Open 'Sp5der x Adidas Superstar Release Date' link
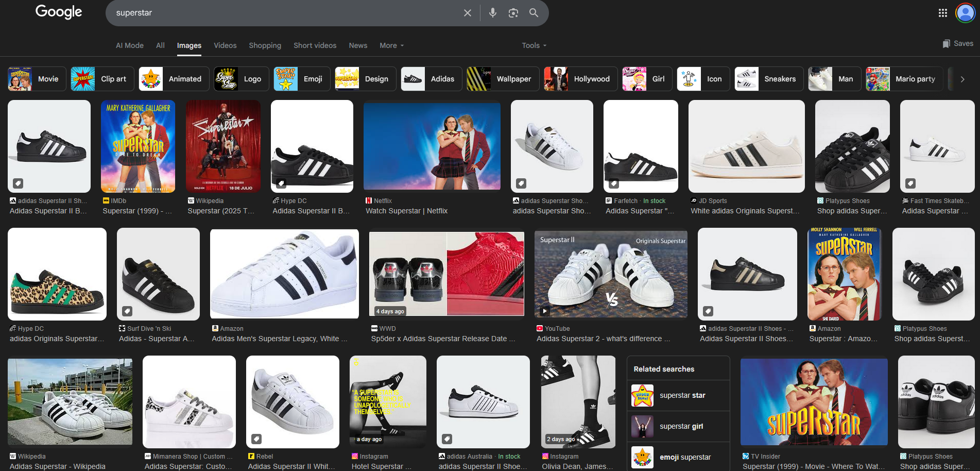The height and width of the screenshot is (471, 980). click(x=443, y=339)
